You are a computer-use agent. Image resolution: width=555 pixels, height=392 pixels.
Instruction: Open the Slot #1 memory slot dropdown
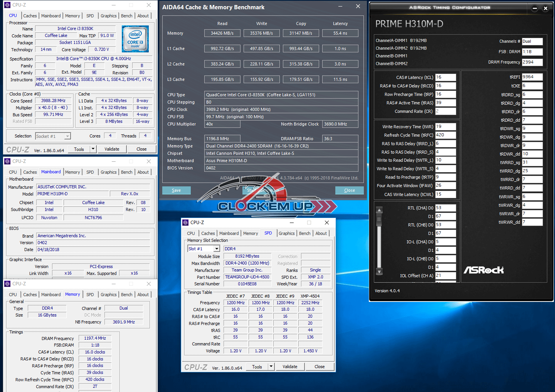[217, 249]
